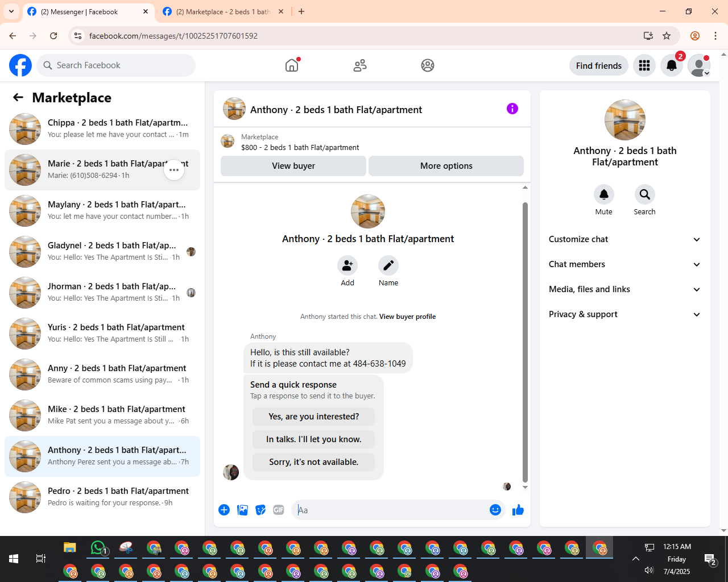Open the account profile picture menu

pyautogui.click(x=699, y=65)
